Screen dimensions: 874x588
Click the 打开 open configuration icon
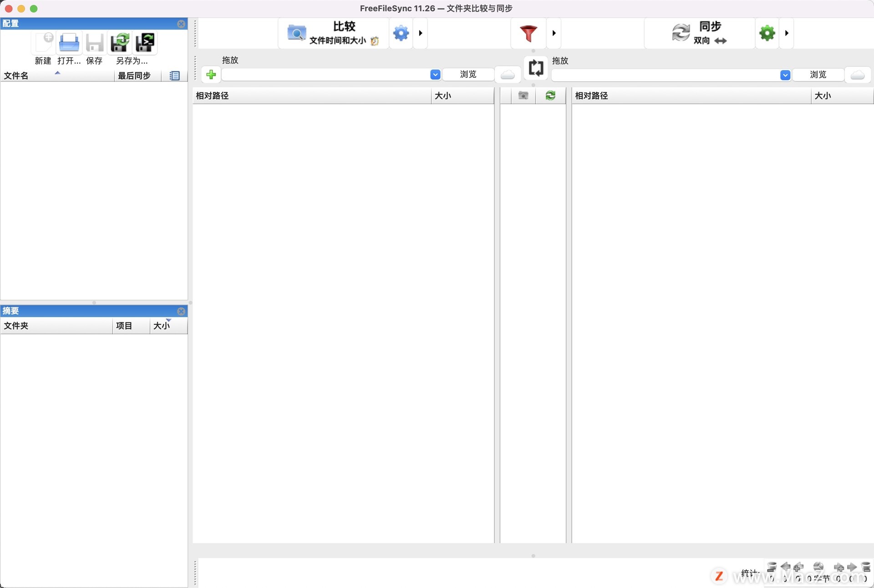tap(69, 42)
